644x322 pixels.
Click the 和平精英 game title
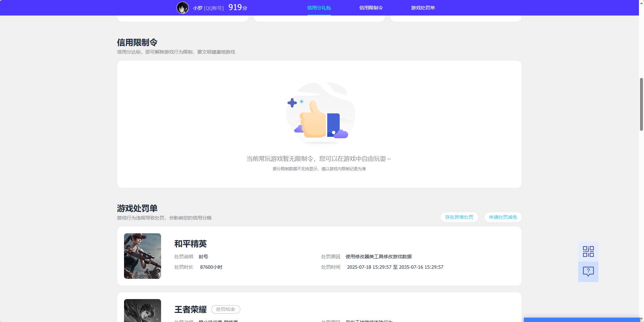[190, 244]
